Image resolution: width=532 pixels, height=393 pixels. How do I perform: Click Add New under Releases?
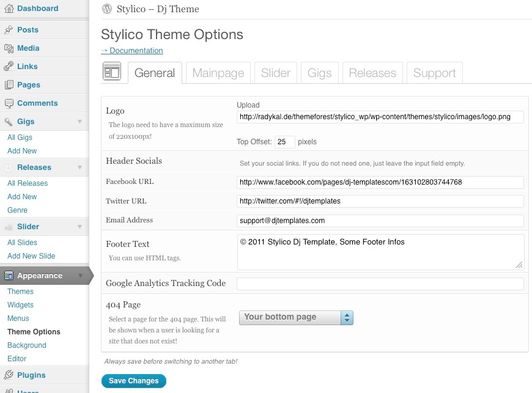[x=22, y=197]
